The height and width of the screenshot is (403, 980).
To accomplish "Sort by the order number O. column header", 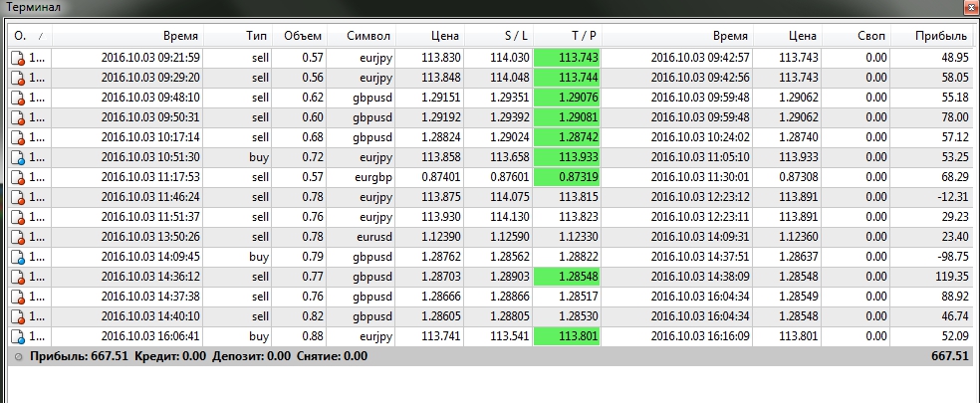I will coord(29,36).
